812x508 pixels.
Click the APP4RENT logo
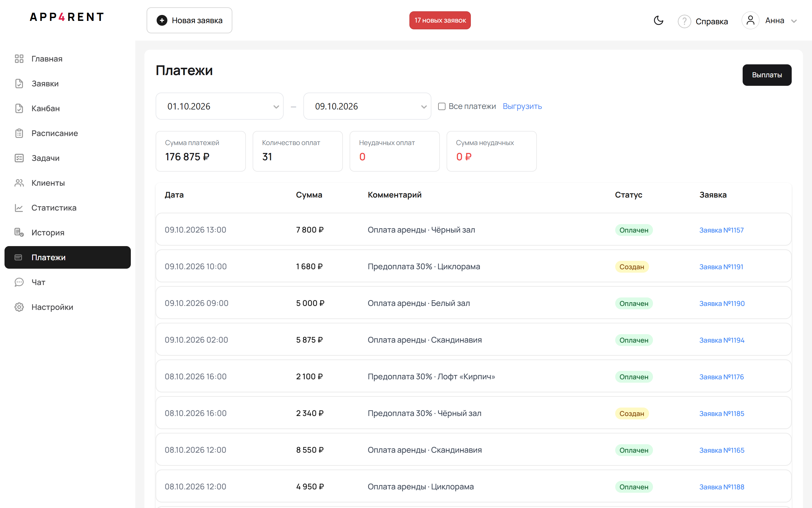67,17
